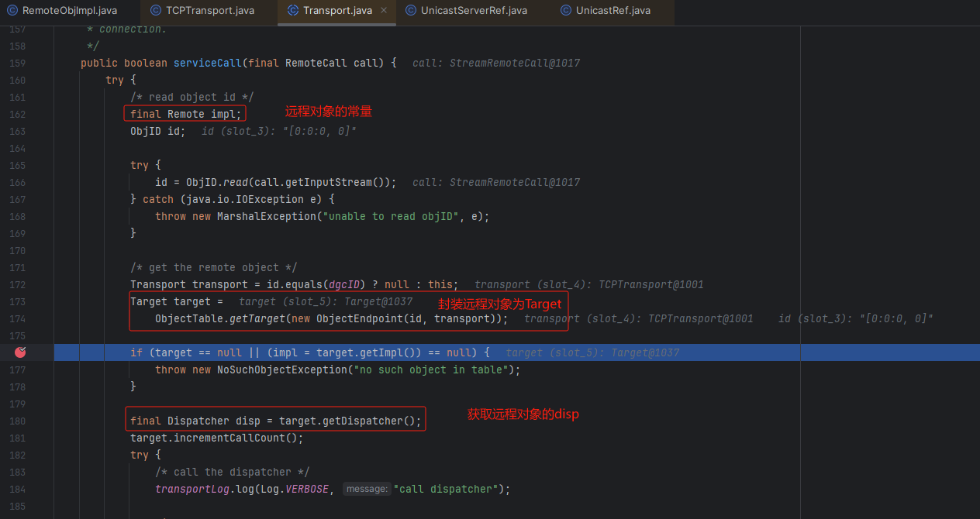Click the 'message:' parameter hint

coord(366,489)
